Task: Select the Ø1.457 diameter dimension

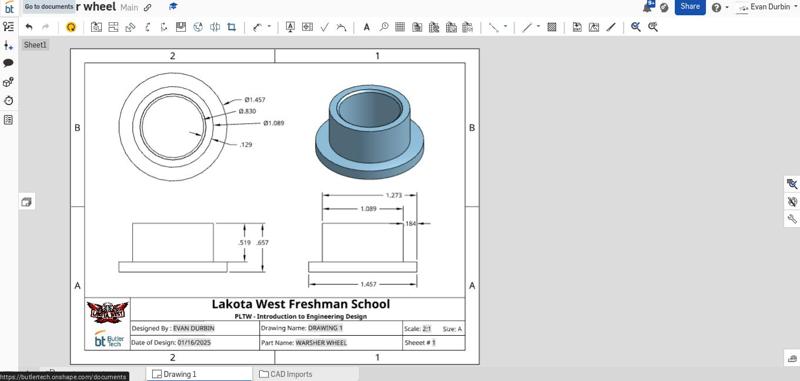Action: (255, 99)
